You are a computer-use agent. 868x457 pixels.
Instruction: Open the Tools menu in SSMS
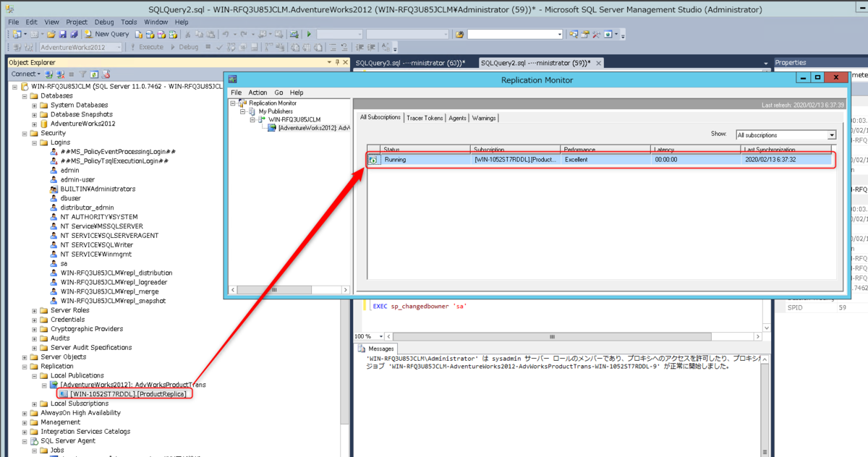tap(129, 22)
